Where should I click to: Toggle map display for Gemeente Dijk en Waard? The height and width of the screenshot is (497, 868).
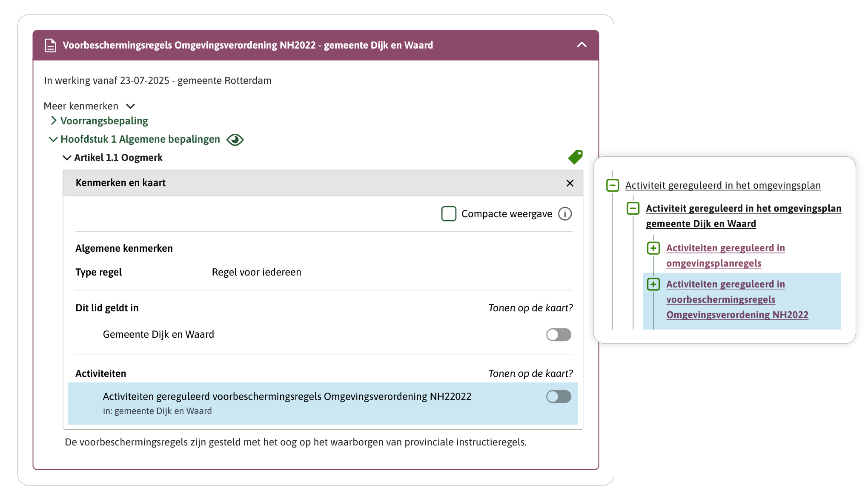click(559, 335)
